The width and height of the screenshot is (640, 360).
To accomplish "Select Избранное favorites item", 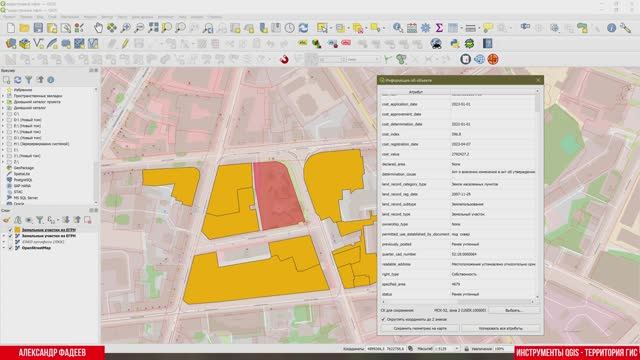I will coord(22,90).
